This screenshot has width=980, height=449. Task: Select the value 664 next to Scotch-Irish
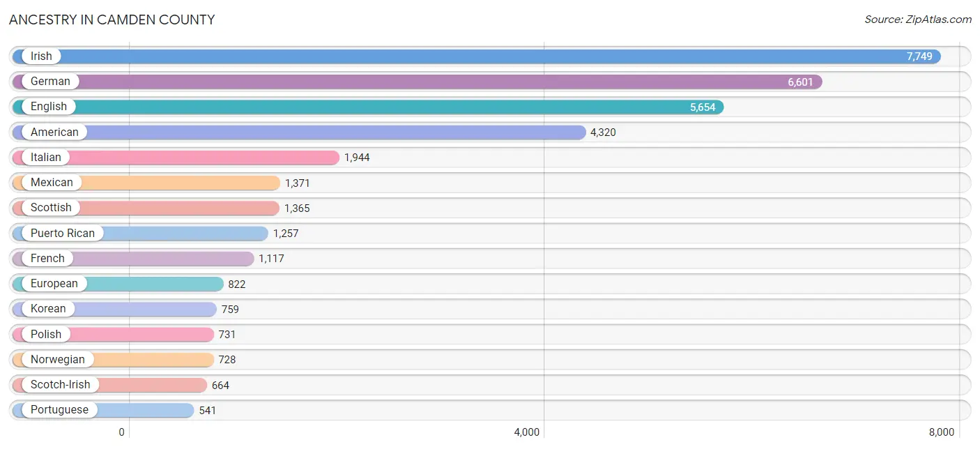(x=220, y=386)
